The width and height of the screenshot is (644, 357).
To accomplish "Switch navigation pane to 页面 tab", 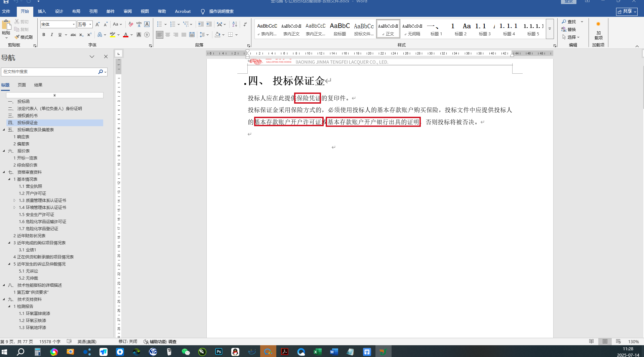I will (22, 85).
